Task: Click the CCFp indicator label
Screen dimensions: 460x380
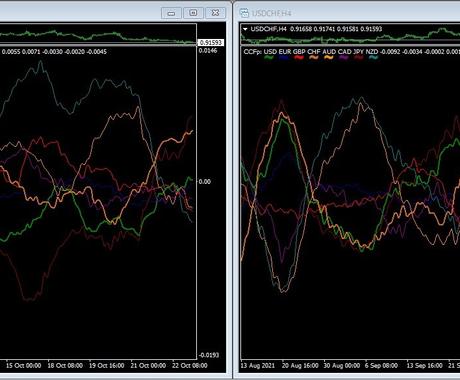Action: (253, 52)
